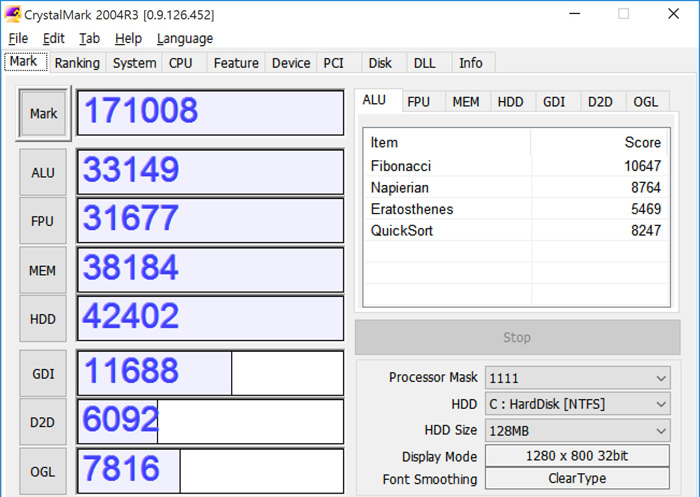Switch to the Ranking tab
The height and width of the screenshot is (497, 700).
77,63
